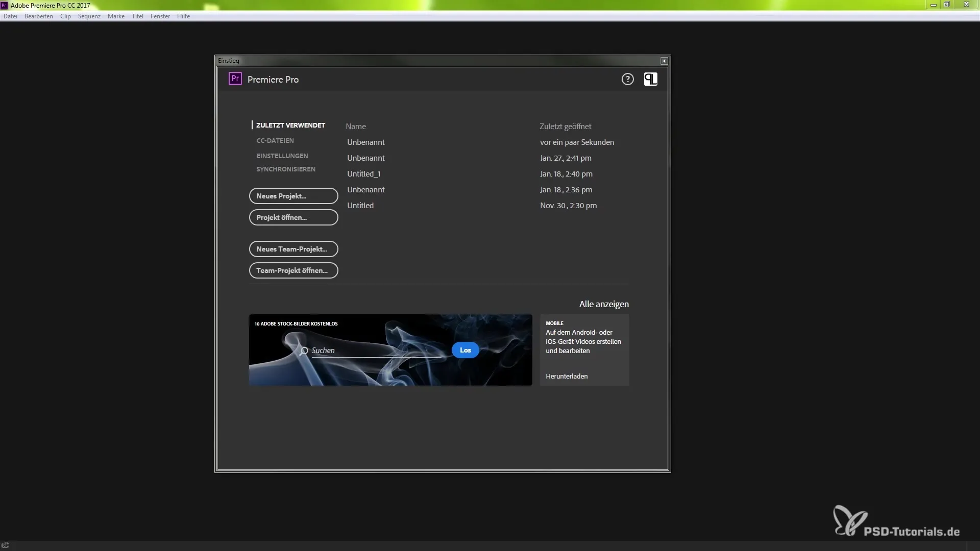Click the help question mark icon

(x=627, y=79)
